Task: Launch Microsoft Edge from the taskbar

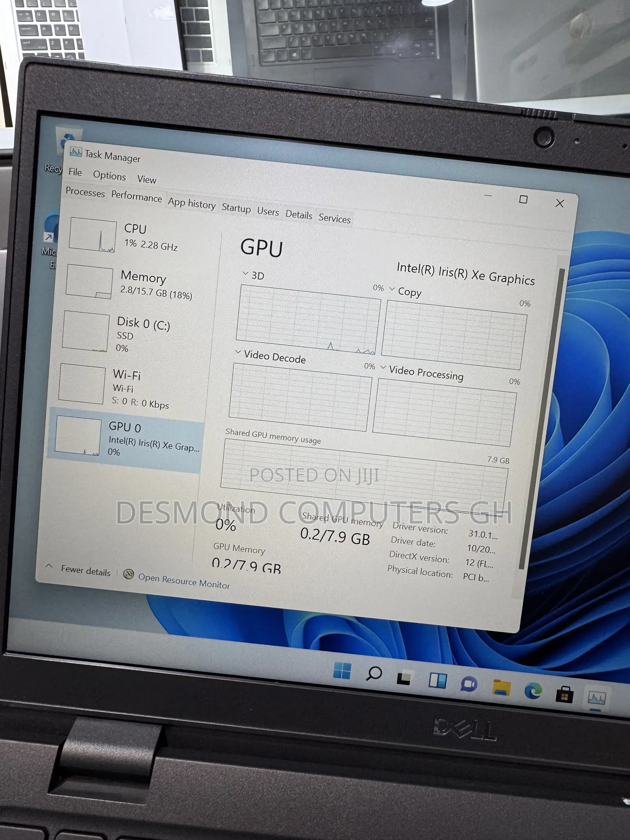Action: pyautogui.click(x=533, y=691)
